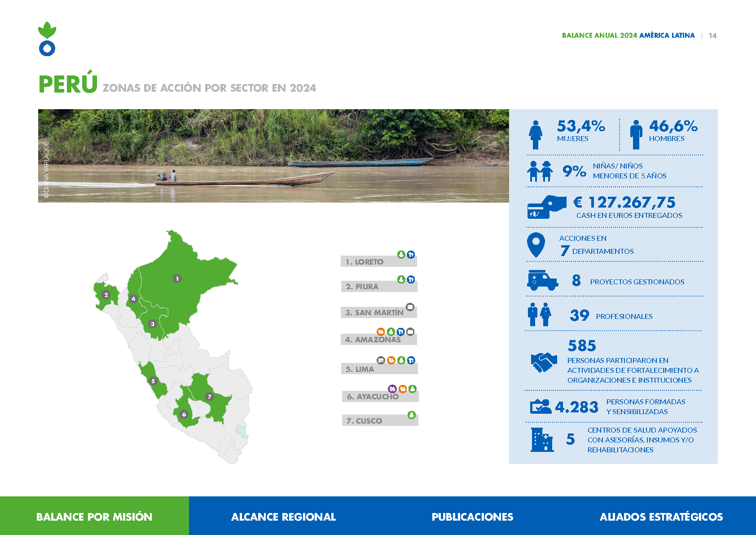Click the river canoe photo
Image resolution: width=756 pixels, height=535 pixels.
[273, 156]
